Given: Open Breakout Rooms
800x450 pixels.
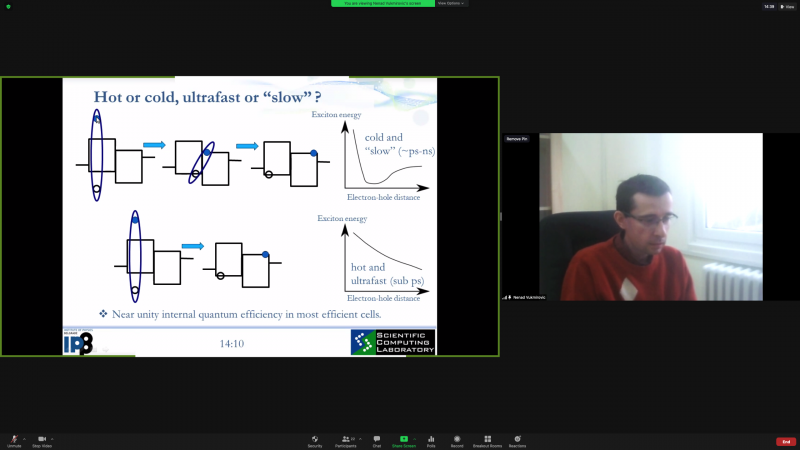Looking at the screenshot, I should tap(487, 439).
